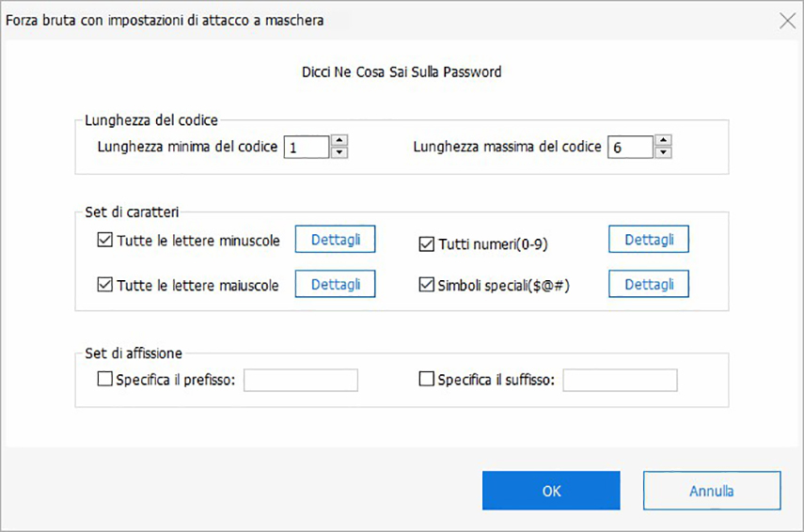
Task: Toggle the Tutti numeri(0-9) checkbox
Action: point(426,244)
